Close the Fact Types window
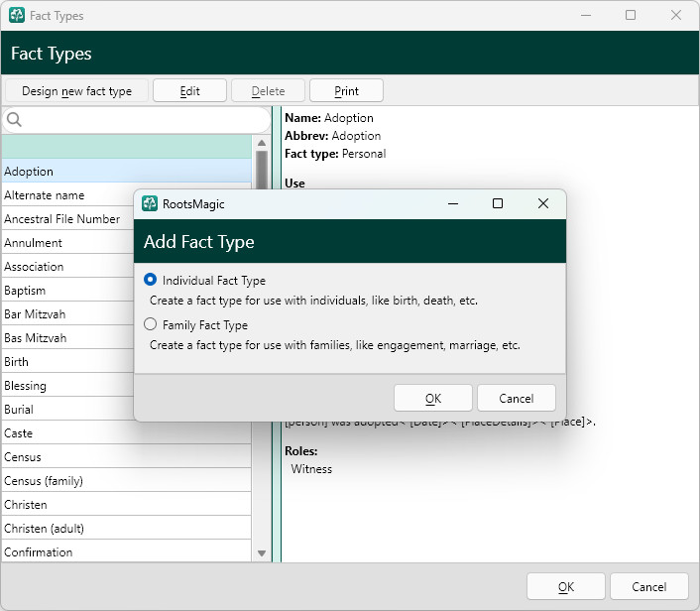Viewport: 700px width, 611px height. (676, 15)
